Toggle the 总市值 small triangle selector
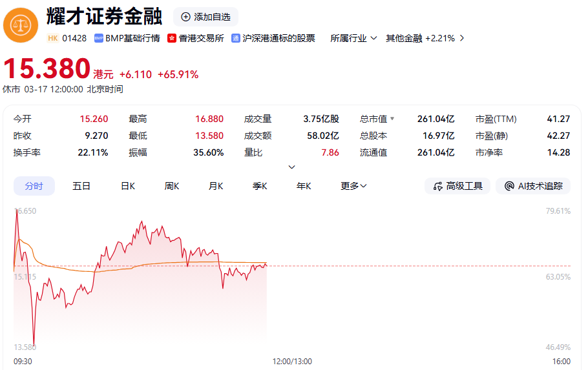Viewport: 588px width, 370px height. 392,119
